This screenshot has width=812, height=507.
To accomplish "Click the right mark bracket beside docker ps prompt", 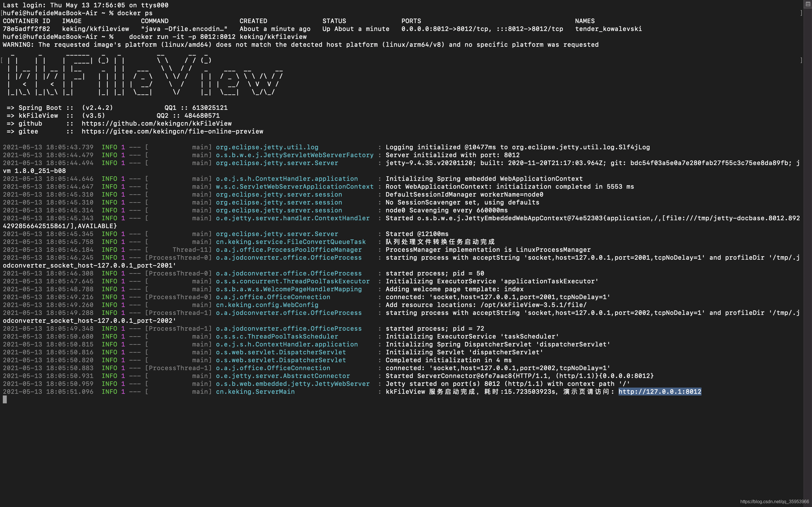I will [801, 13].
